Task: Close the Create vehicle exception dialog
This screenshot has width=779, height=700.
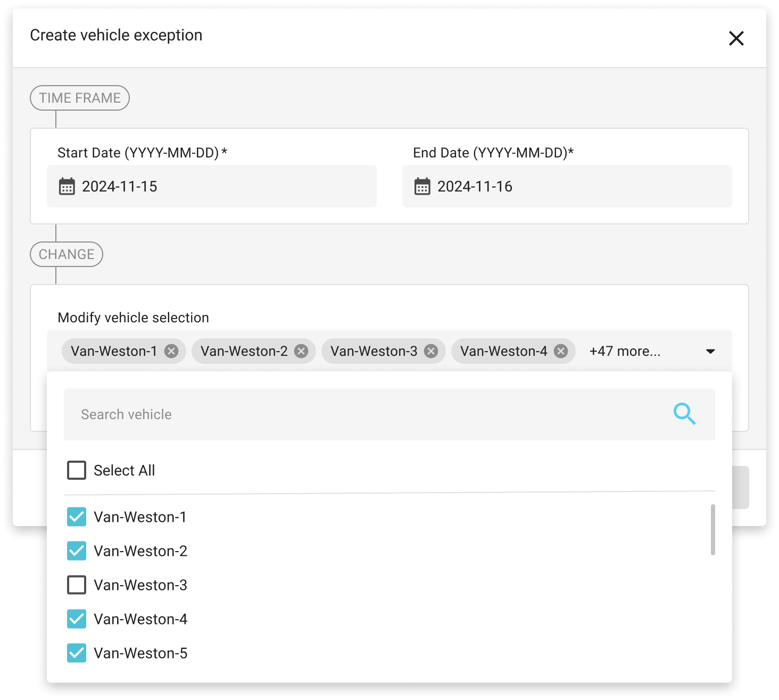Action: [x=736, y=38]
